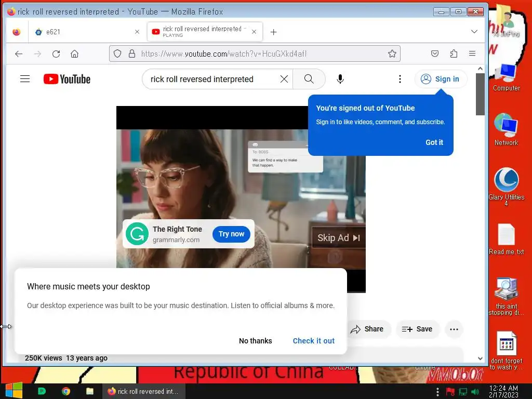Close the e621 tab
Screen dimensions: 532x399
[137, 32]
